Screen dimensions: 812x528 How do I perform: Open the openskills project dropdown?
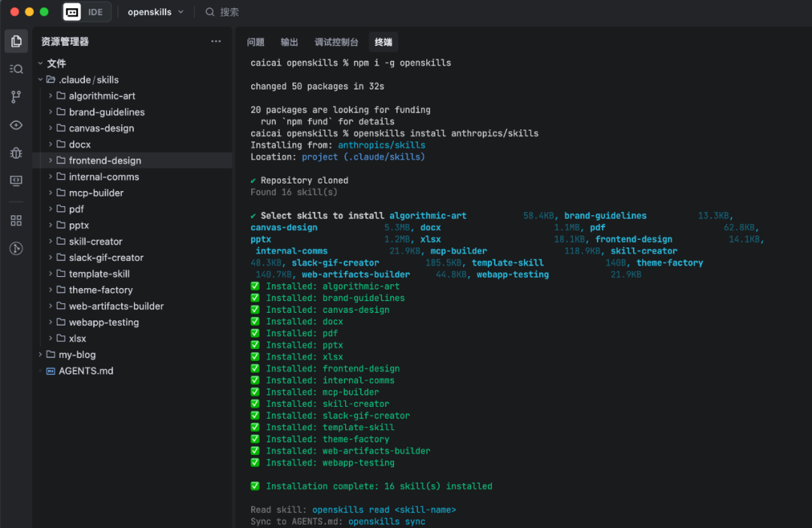156,12
